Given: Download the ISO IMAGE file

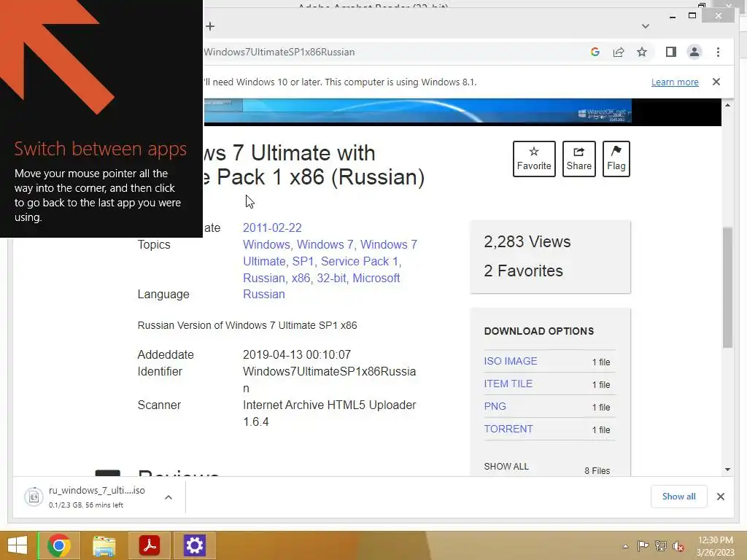Looking at the screenshot, I should 510,361.
